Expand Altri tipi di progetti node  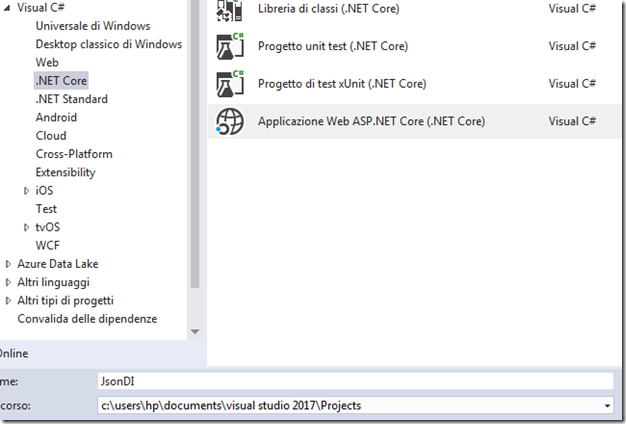8,301
